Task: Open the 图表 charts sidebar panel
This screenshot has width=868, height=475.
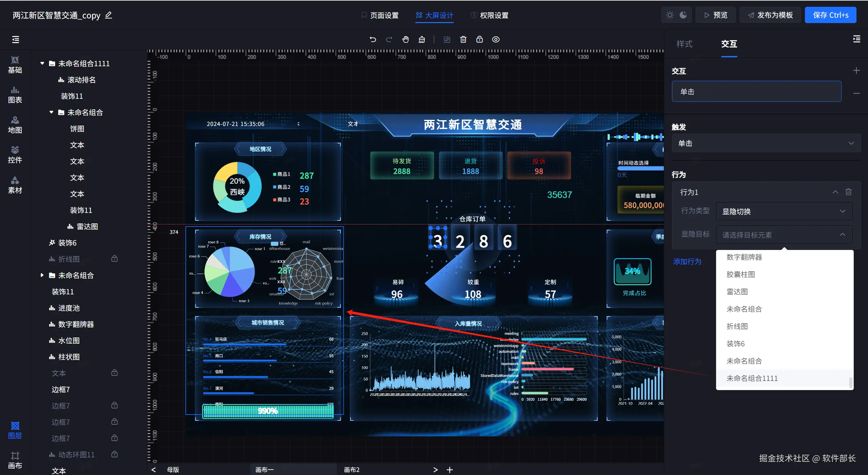Action: pyautogui.click(x=15, y=94)
